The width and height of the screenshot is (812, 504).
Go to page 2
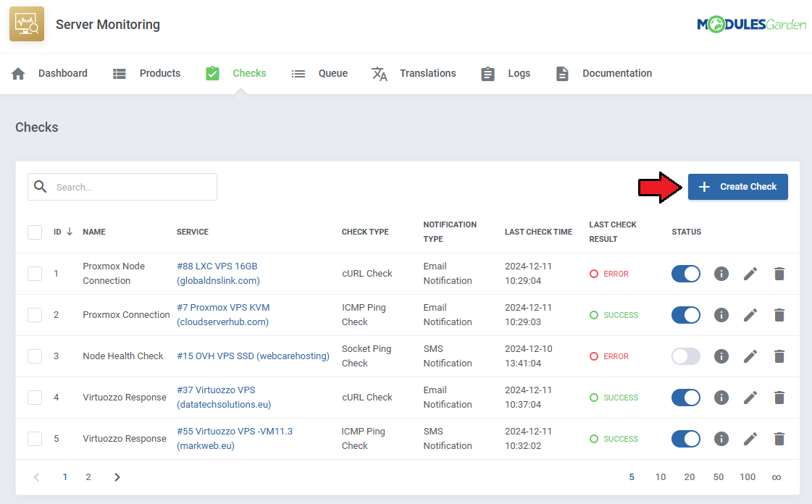[88, 477]
